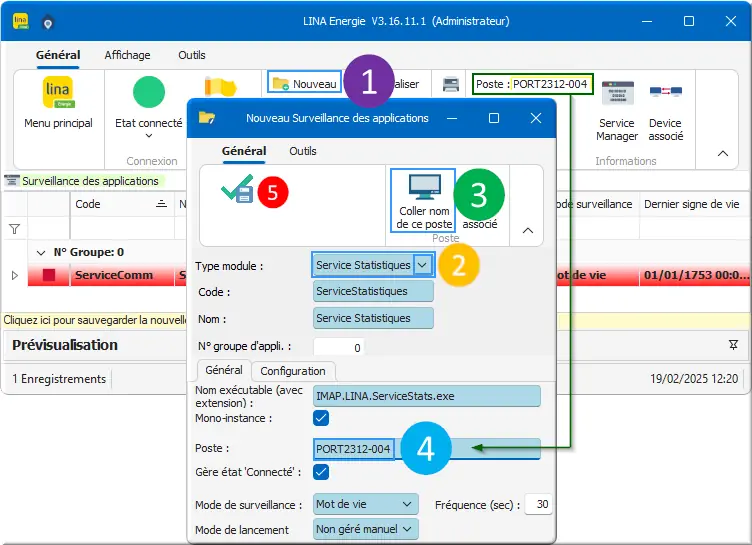Select Outils tab in dialog

(x=303, y=151)
